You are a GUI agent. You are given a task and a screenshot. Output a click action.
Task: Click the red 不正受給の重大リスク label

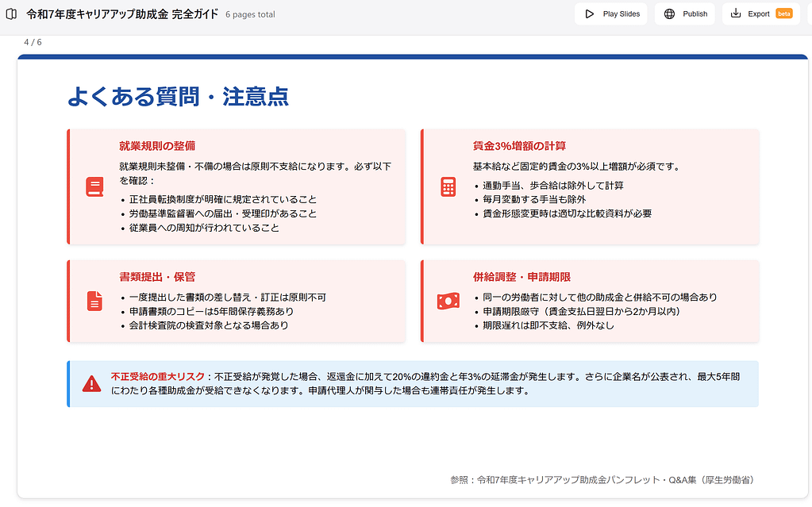pyautogui.click(x=158, y=377)
